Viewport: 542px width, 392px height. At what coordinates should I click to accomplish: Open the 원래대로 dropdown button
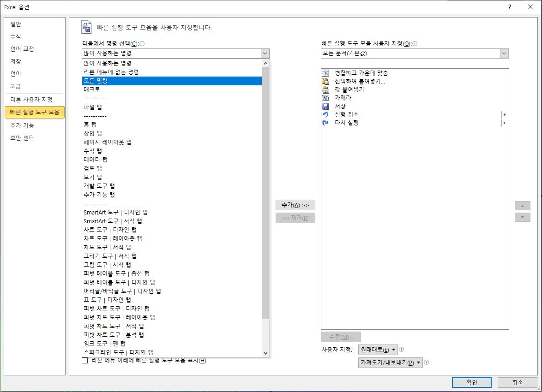point(378,350)
